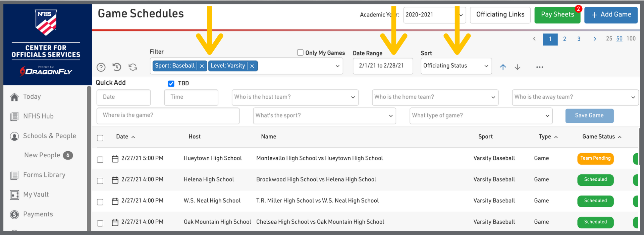Image resolution: width=644 pixels, height=235 pixels.
Task: Enable the Only My Games checkbox
Action: tap(300, 53)
